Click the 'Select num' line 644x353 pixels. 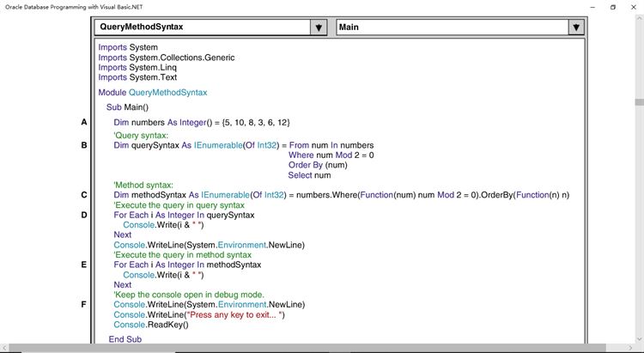pos(309,175)
